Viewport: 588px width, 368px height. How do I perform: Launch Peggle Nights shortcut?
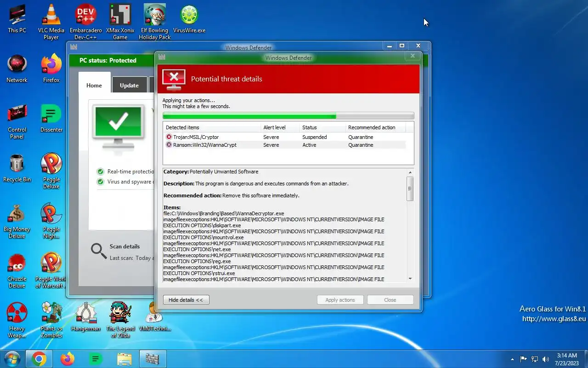click(51, 221)
